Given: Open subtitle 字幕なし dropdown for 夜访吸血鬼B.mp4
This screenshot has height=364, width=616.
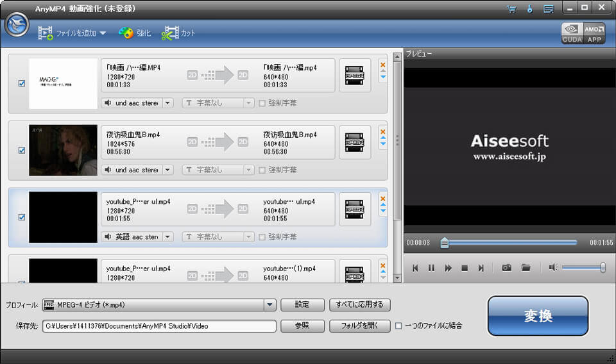Looking at the screenshot, I should 248,170.
